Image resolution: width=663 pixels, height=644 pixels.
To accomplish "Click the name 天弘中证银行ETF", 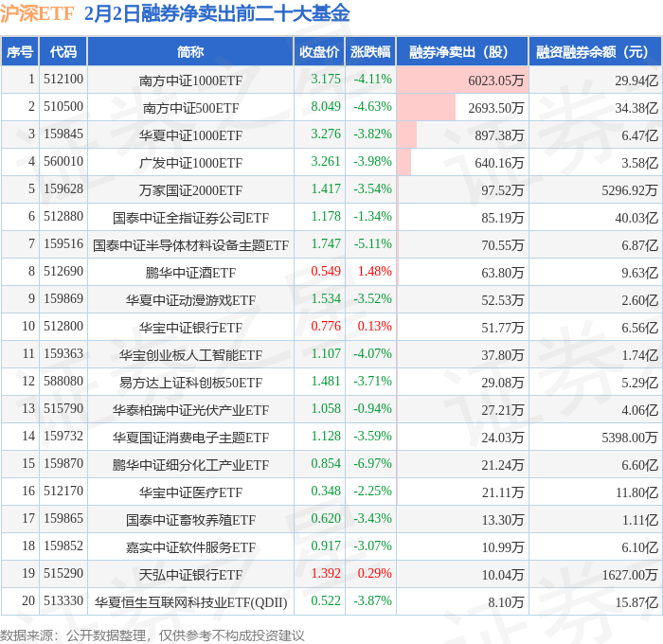I will (x=190, y=575).
